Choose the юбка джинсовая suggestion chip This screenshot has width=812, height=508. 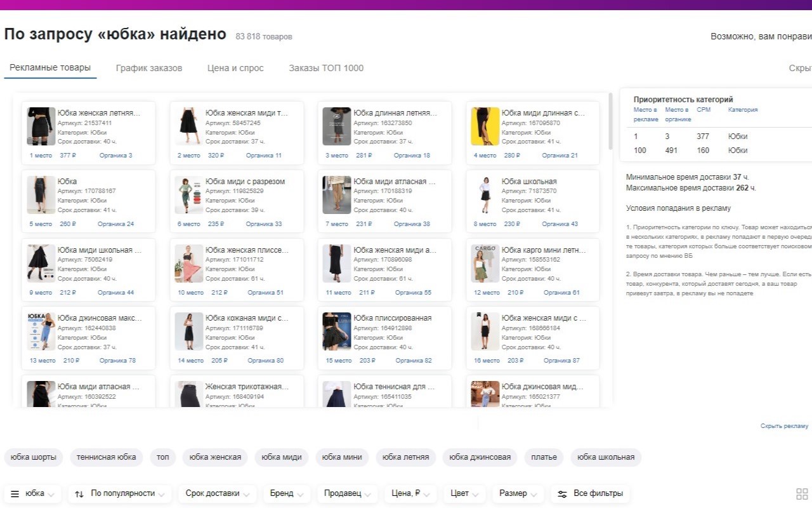click(x=479, y=457)
